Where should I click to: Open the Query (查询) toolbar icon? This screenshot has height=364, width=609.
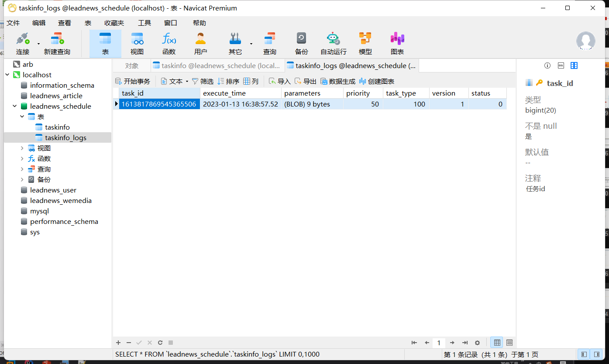(270, 44)
